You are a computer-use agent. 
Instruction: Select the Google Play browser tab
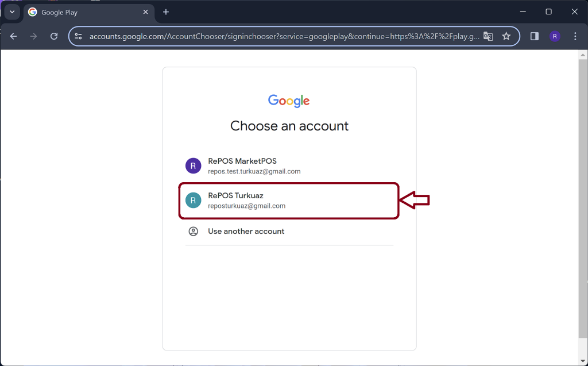(88, 13)
